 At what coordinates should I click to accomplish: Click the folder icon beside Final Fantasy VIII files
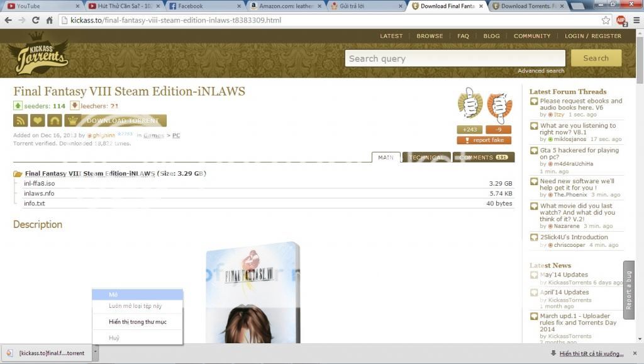pyautogui.click(x=18, y=174)
